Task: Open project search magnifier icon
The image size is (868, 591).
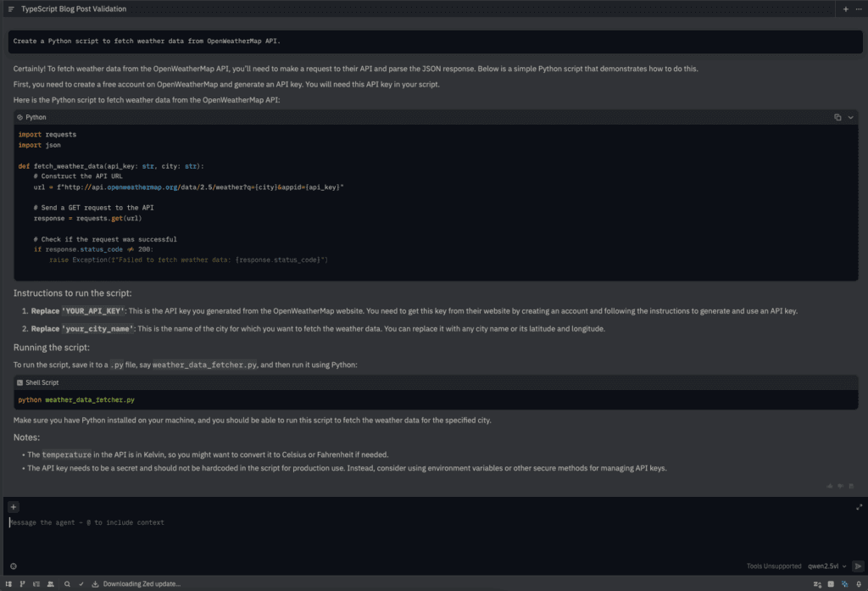Action: 67,583
